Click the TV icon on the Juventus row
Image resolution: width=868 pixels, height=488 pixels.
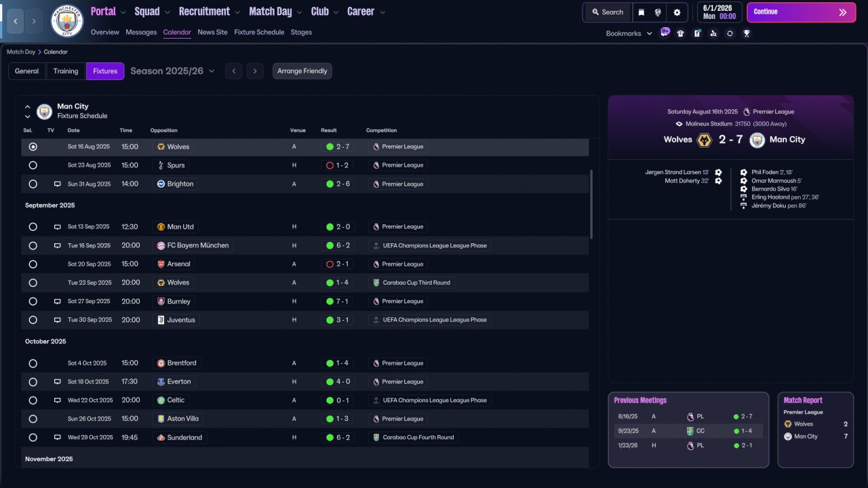pos(58,320)
